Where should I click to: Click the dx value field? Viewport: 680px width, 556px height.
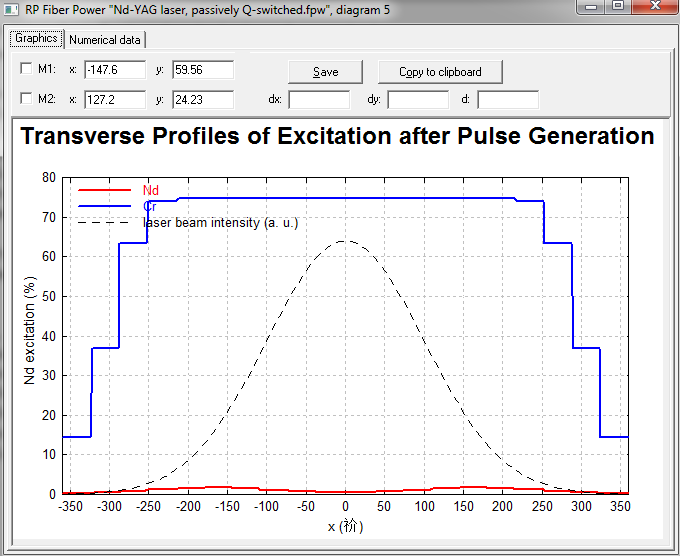pyautogui.click(x=319, y=100)
